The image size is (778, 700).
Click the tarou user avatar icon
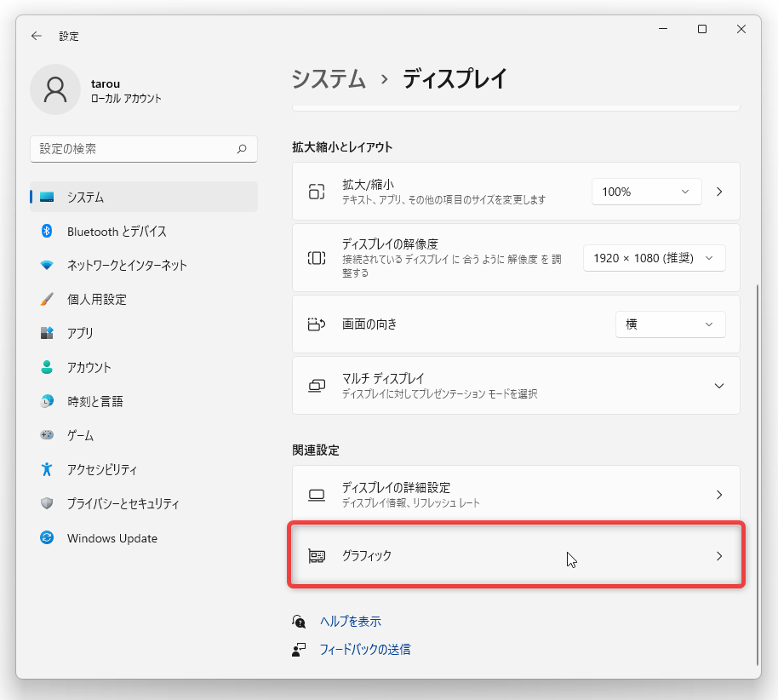coord(55,89)
